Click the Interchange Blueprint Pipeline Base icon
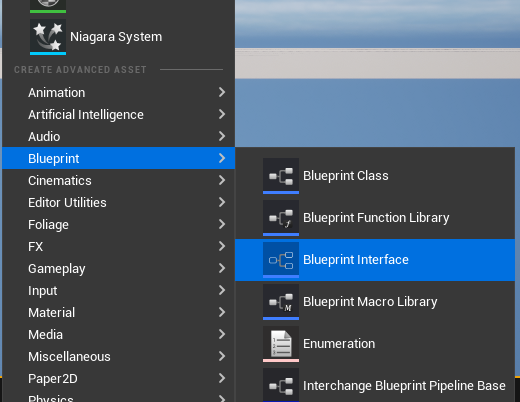Viewport: 520px width, 402px height. pyautogui.click(x=281, y=385)
